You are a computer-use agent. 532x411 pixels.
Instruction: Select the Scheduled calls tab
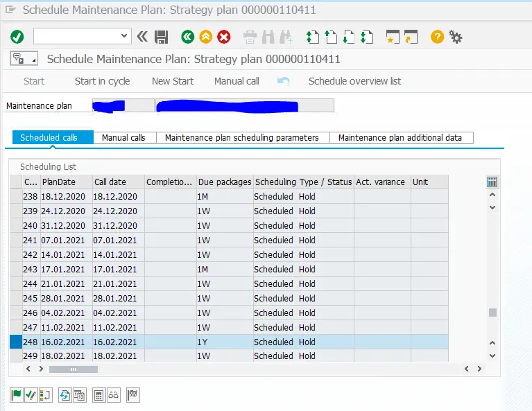click(53, 137)
